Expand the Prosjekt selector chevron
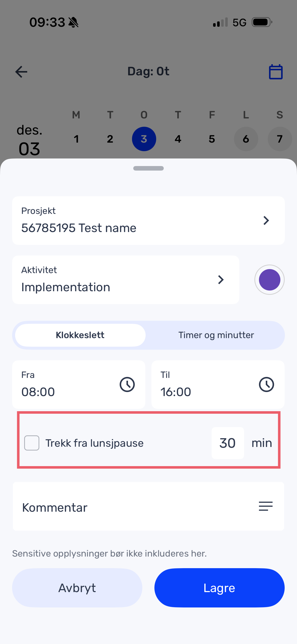Viewport: 297px width, 644px height. (266, 220)
